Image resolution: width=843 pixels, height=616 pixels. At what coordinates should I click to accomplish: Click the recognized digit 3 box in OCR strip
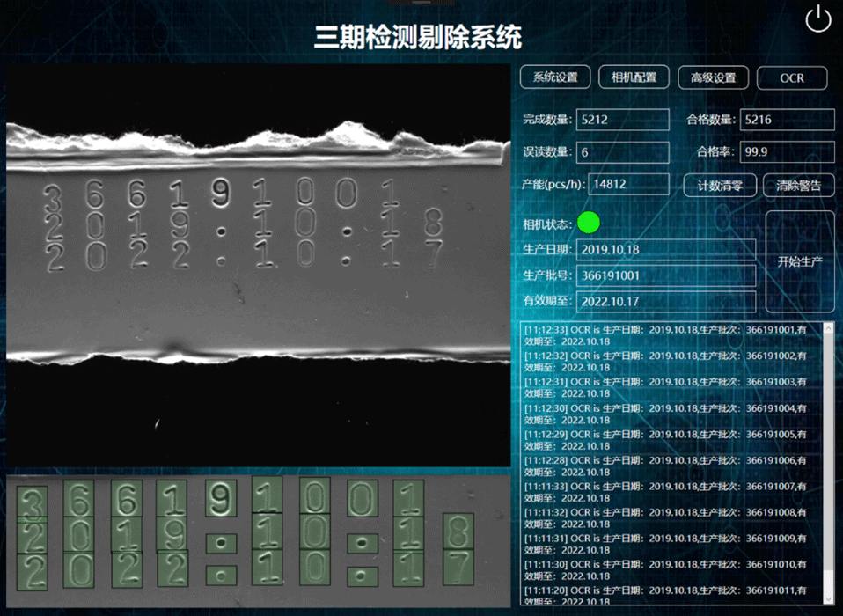[x=32, y=502]
